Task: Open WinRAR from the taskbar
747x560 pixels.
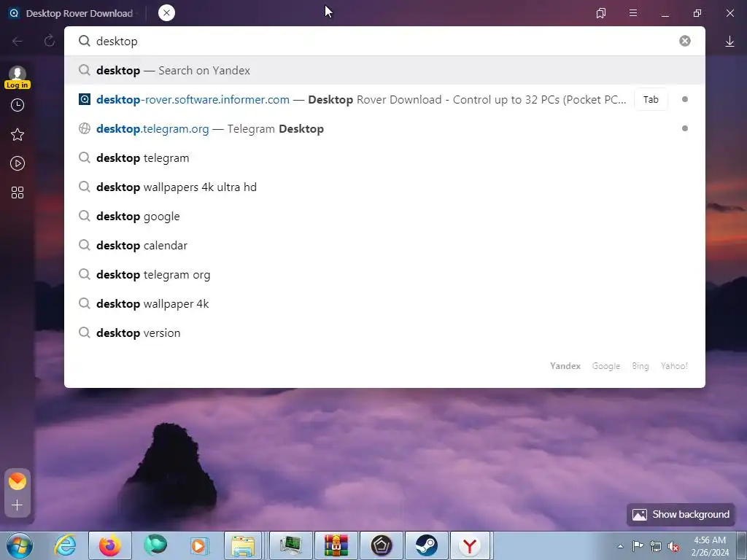Action: coord(336,545)
